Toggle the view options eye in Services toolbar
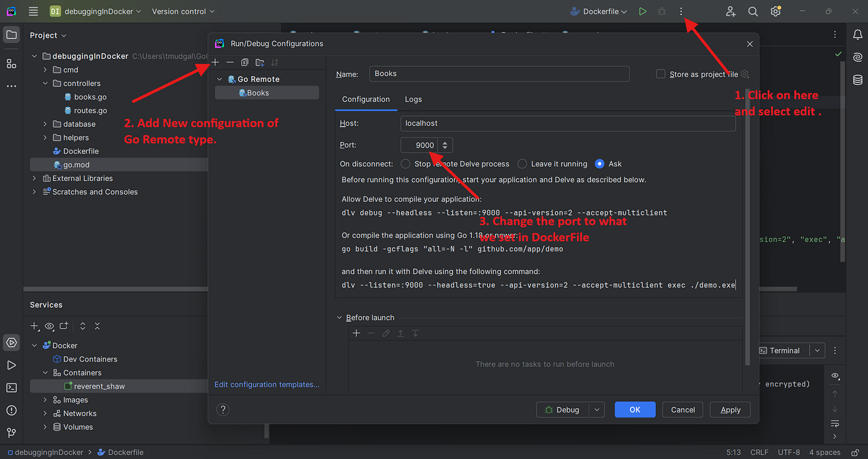Viewport: 868px width, 459px height. pos(50,326)
